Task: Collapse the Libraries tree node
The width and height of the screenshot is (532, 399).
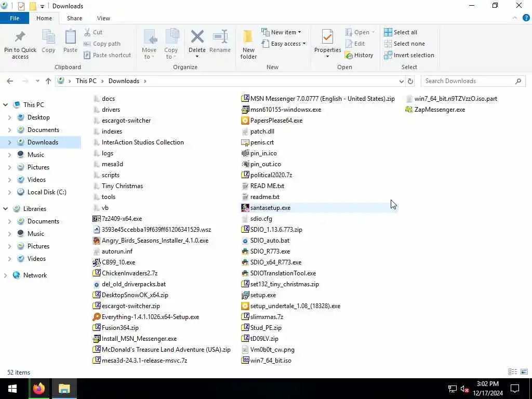Action: [5, 209]
